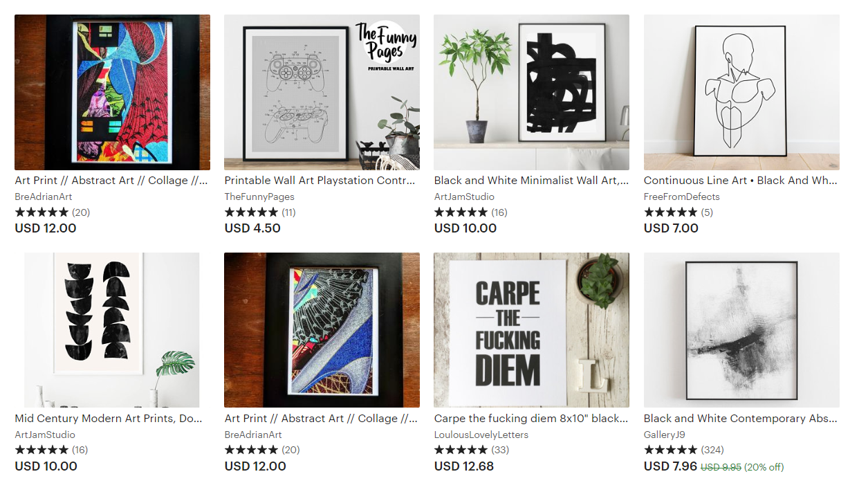Open the Mid Century Modern shapes print image
The height and width of the screenshot is (483, 868).
tap(112, 330)
